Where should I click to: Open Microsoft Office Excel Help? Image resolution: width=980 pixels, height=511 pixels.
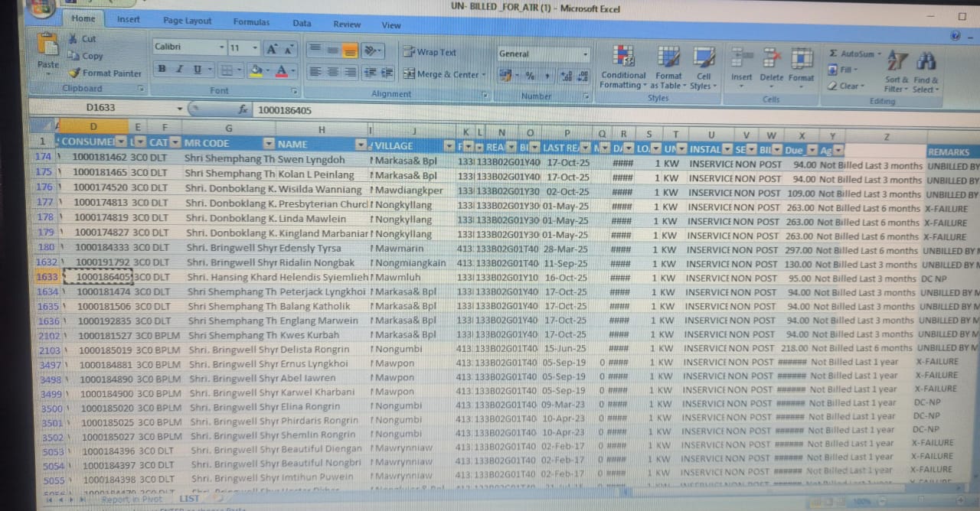pos(955,35)
